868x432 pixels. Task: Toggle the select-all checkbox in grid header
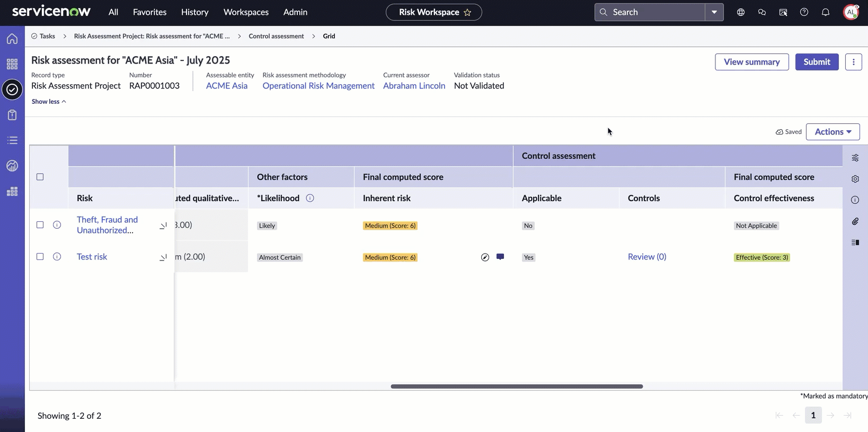(x=40, y=177)
